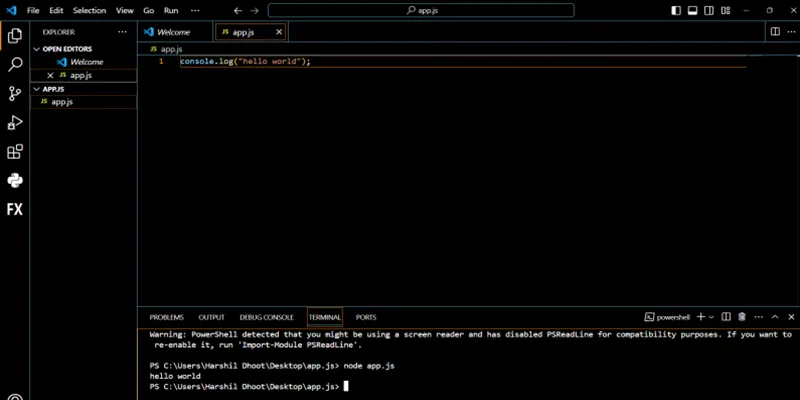The width and height of the screenshot is (800, 400).
Task: Open the Run and Debug view
Action: point(15,122)
